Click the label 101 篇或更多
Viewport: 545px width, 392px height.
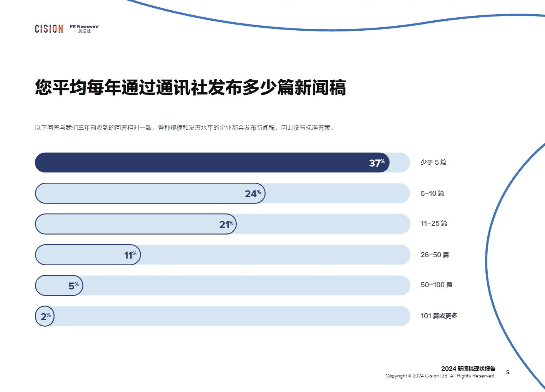(439, 316)
